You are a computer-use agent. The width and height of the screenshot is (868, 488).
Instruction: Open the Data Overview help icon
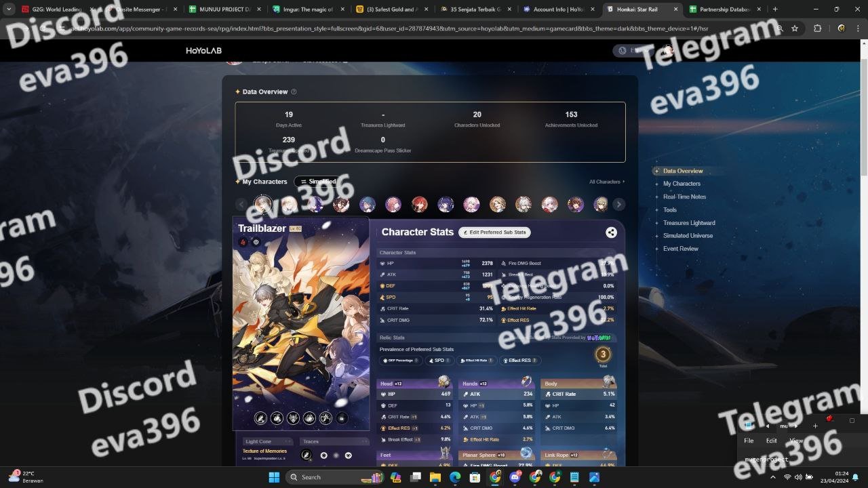coord(294,91)
